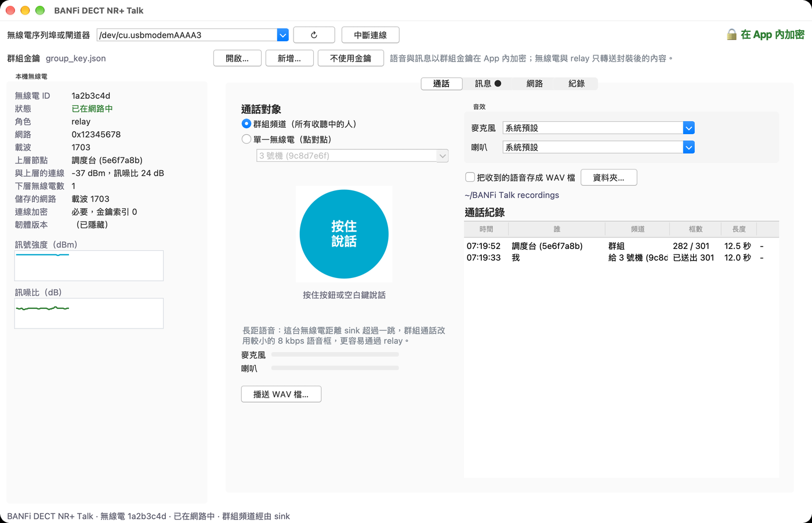Image resolution: width=812 pixels, height=523 pixels.
Task: Click 開啟... group key button
Action: (x=237, y=58)
